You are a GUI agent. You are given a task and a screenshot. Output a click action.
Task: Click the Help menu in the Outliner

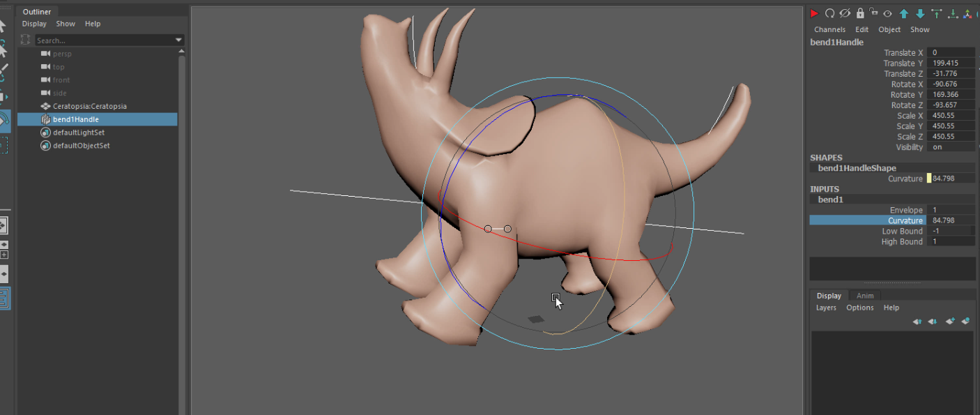[93, 23]
